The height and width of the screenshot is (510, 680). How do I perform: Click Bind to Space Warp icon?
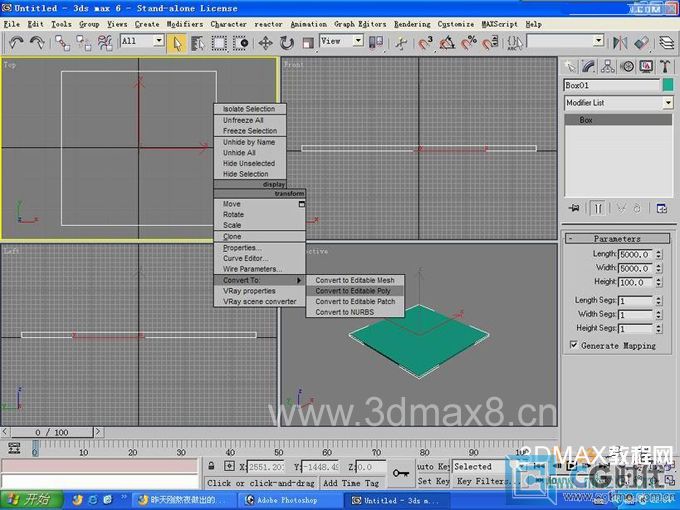(105, 42)
